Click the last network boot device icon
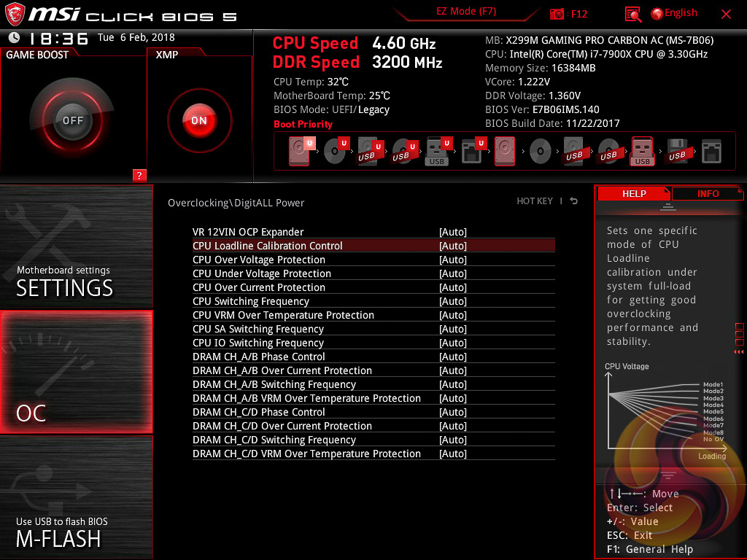This screenshot has width=747, height=560. (711, 152)
